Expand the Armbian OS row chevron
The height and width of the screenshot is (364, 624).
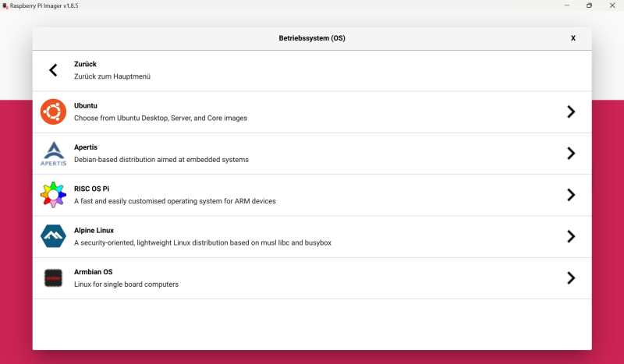[571, 278]
